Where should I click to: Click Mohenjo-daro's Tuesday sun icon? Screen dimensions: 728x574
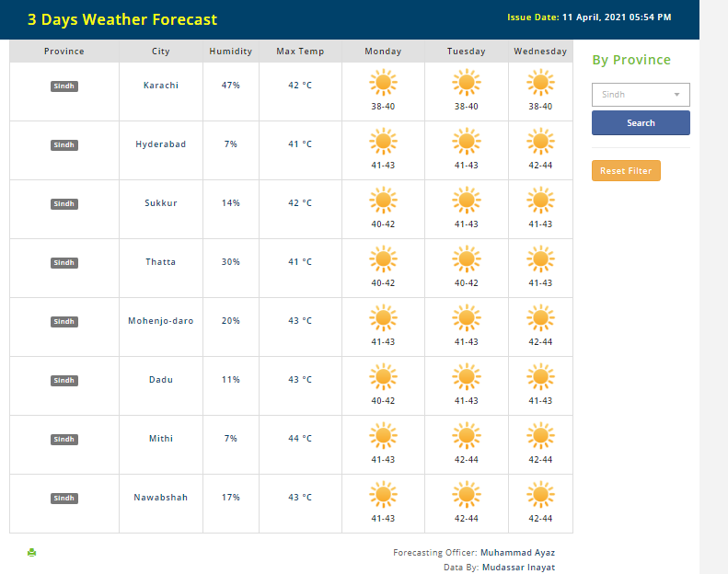click(x=466, y=318)
